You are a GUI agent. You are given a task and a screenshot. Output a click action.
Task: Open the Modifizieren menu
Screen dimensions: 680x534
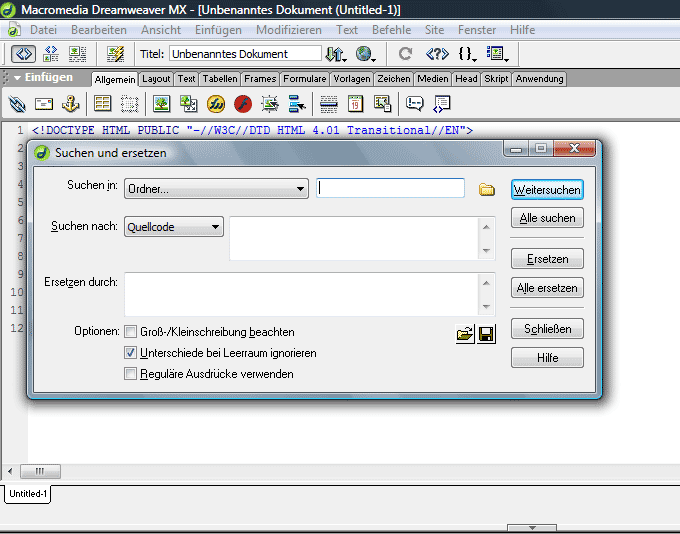289,30
